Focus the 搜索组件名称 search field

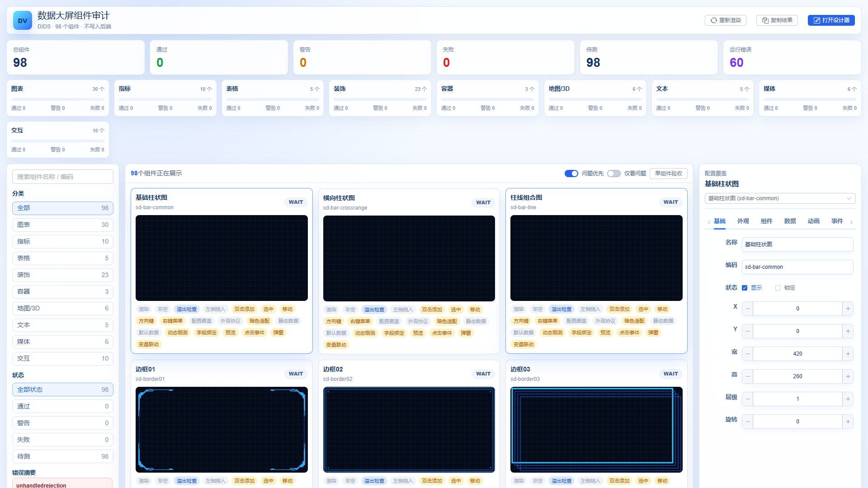click(x=63, y=177)
